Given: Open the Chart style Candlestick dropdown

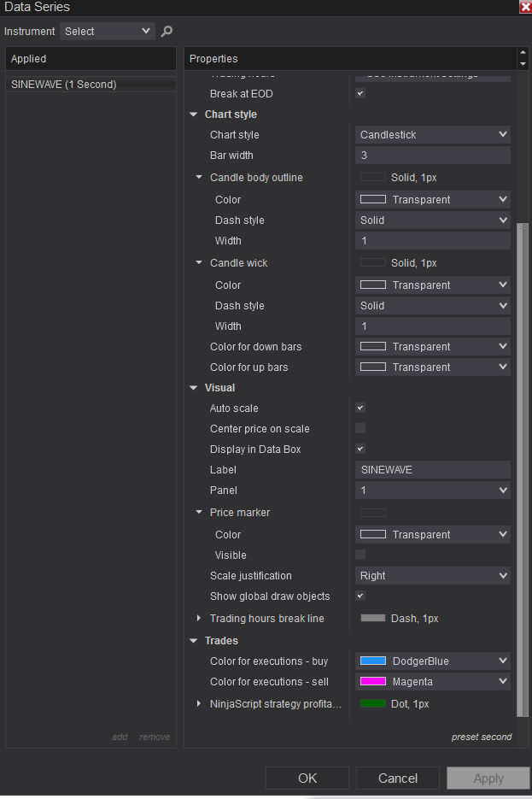Looking at the screenshot, I should pos(432,135).
